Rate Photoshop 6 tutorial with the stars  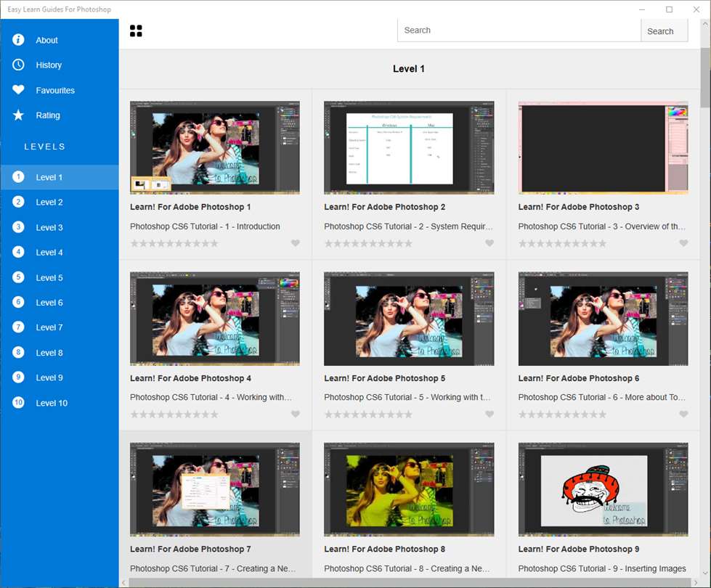562,415
